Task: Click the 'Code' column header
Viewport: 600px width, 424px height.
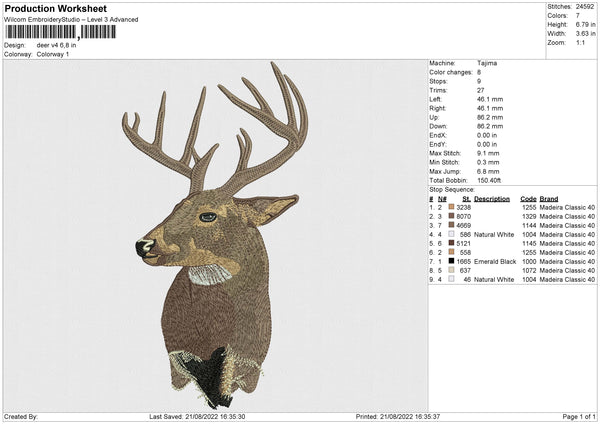Action: tap(528, 199)
